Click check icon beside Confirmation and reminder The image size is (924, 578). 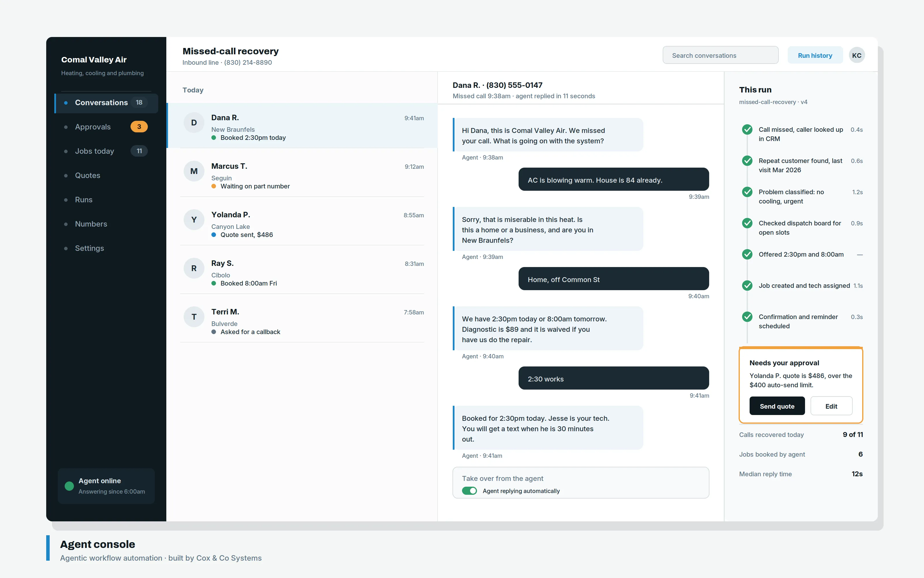pyautogui.click(x=747, y=317)
